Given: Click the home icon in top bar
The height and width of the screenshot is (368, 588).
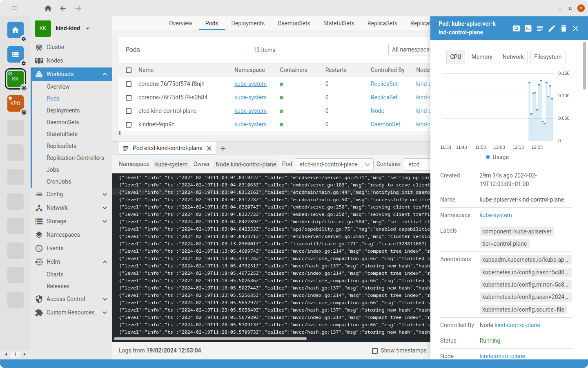Looking at the screenshot, I should pos(48,8).
